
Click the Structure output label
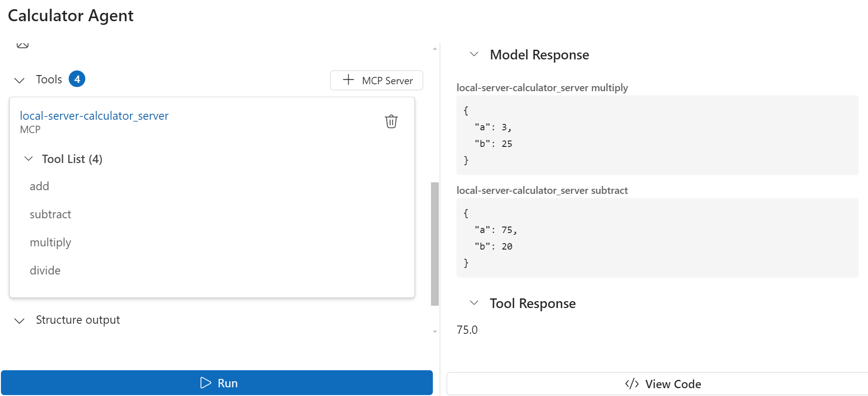tap(78, 320)
